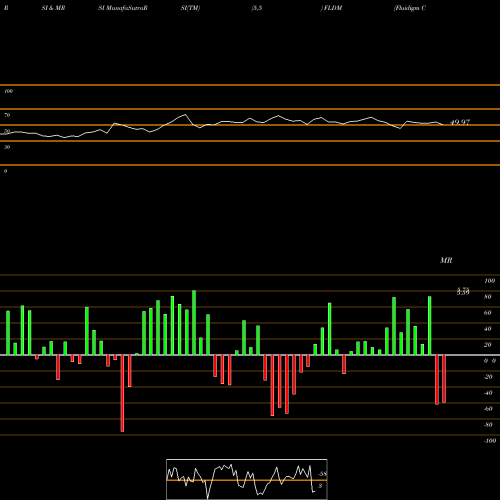Screen dimensions: 500x500
Task: Click the RSI axis label 70
Action: click(x=7, y=115)
